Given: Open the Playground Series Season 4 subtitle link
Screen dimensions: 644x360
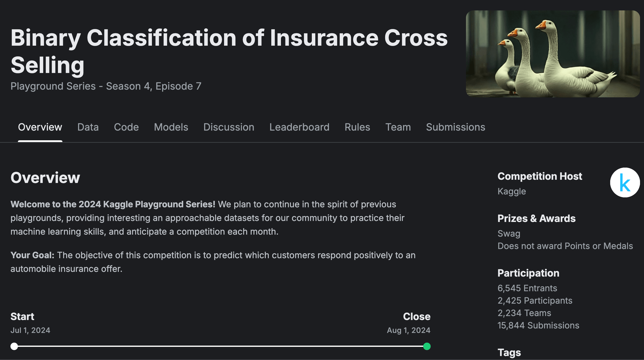Looking at the screenshot, I should pyautogui.click(x=106, y=86).
